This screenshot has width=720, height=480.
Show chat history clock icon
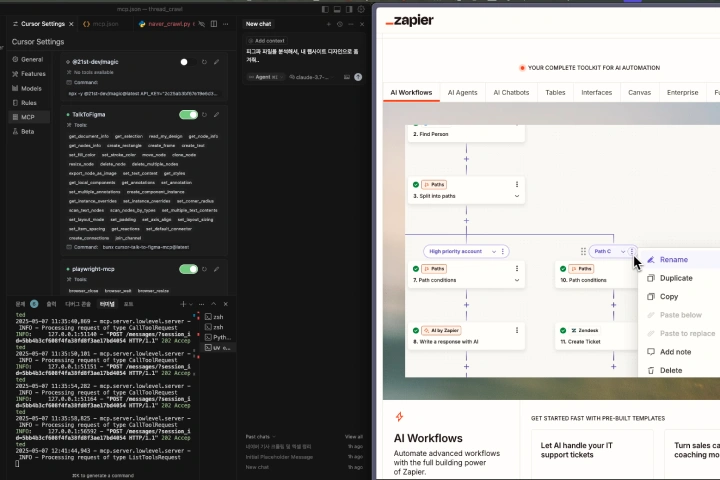(340, 24)
